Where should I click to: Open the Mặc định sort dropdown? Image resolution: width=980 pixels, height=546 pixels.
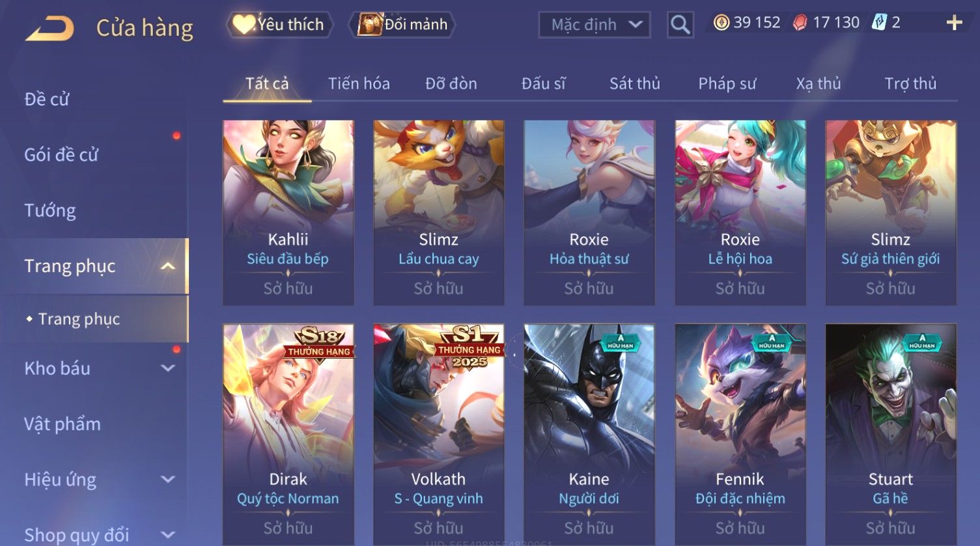click(x=594, y=25)
